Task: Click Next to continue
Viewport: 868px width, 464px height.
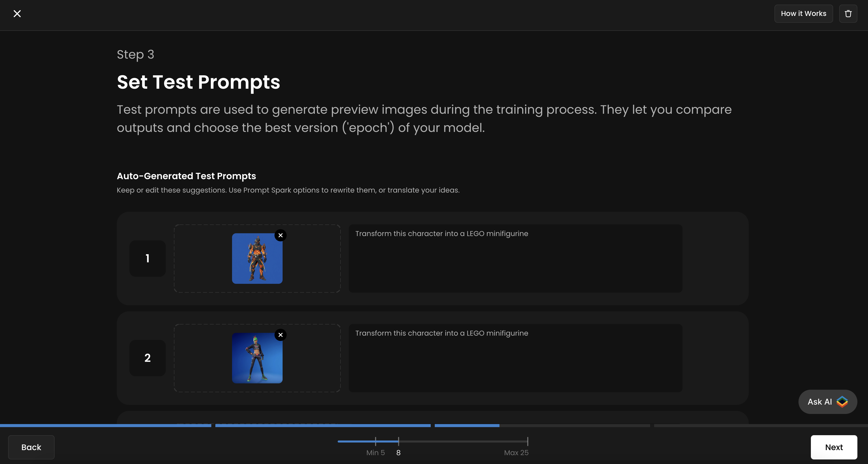Action: tap(834, 447)
